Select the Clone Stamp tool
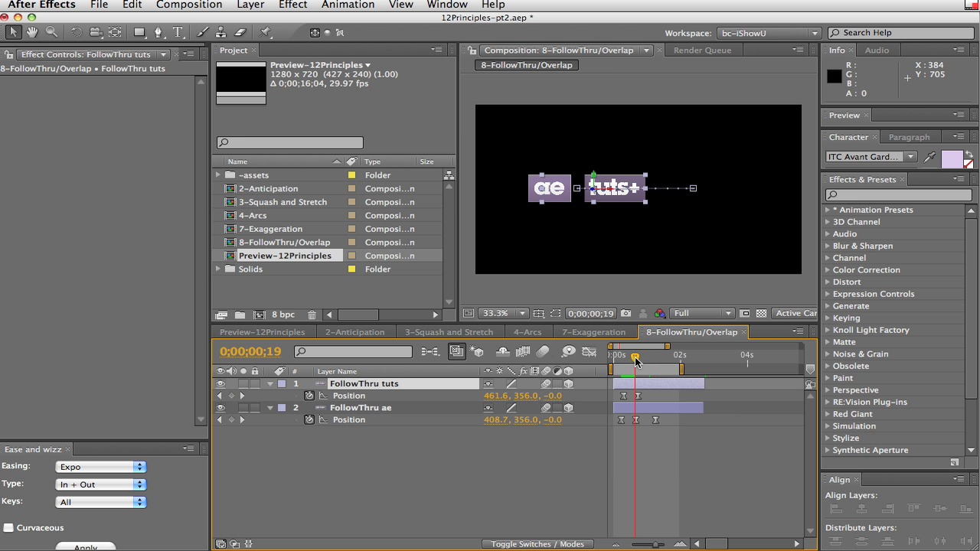Image resolution: width=980 pixels, height=551 pixels. click(x=220, y=32)
